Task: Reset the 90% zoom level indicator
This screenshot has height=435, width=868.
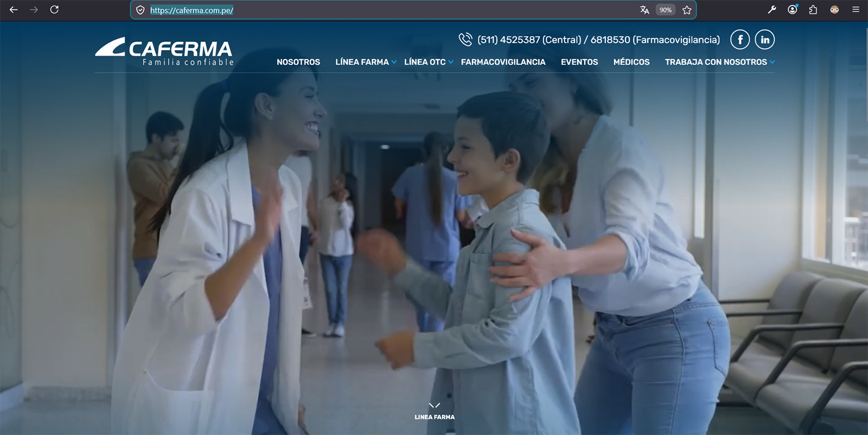Action: tap(666, 10)
